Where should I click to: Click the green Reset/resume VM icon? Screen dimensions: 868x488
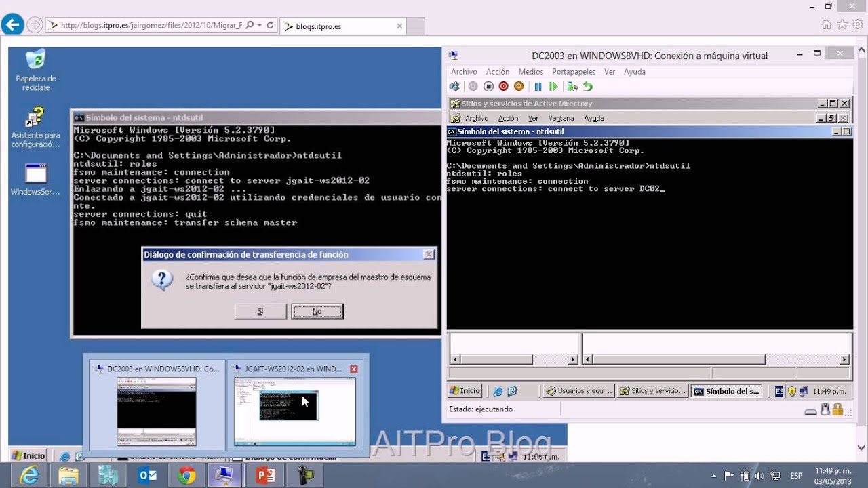tap(553, 87)
